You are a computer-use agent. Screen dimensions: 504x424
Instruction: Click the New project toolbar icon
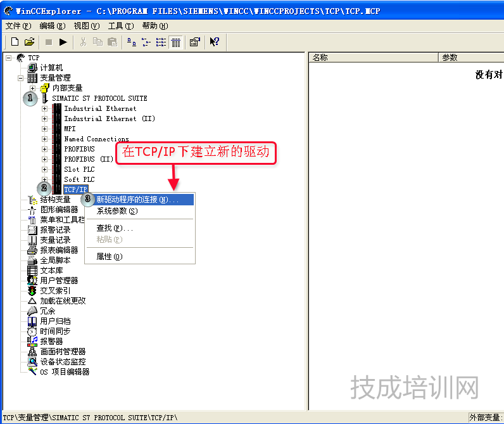(x=15, y=42)
